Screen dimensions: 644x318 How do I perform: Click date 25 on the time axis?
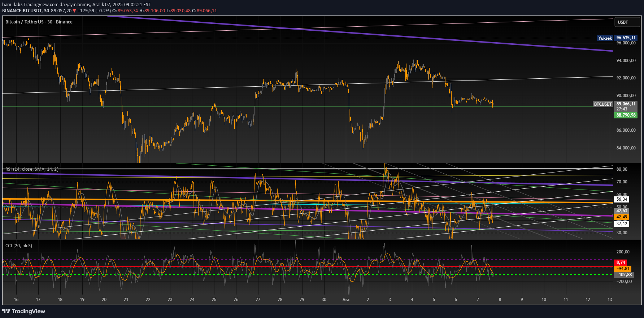(214, 299)
